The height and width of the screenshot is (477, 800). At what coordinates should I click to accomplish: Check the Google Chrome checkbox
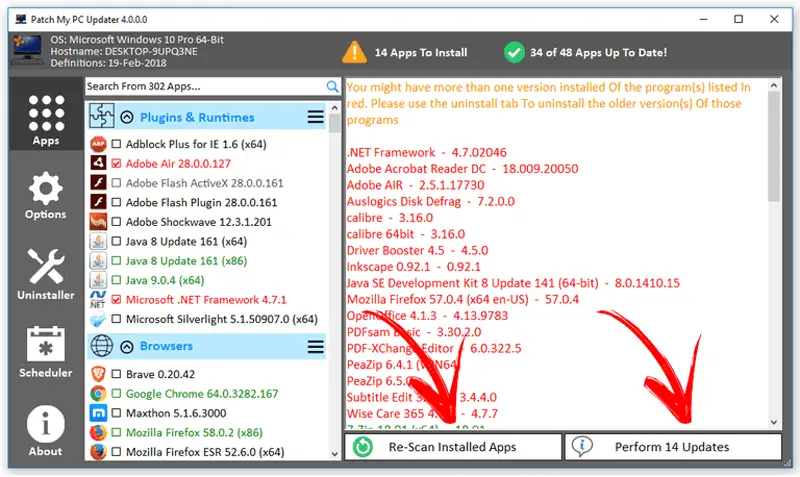point(116,394)
